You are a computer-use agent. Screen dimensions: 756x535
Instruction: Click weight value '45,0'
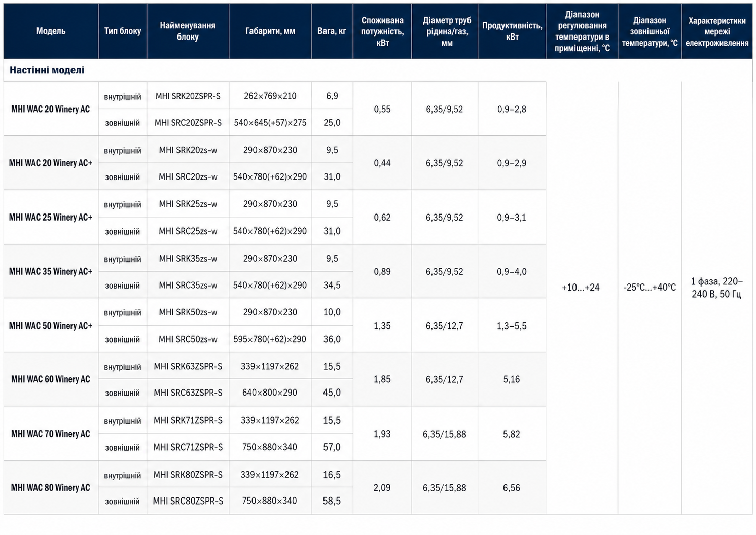pos(332,393)
